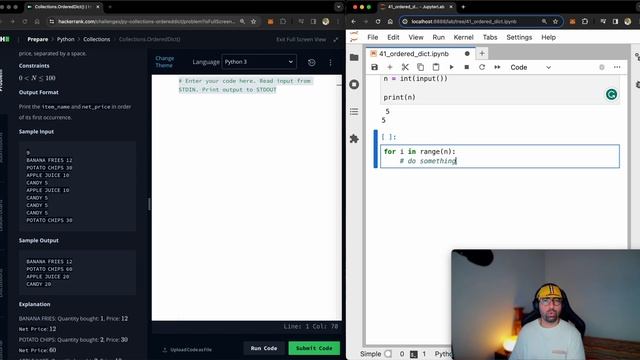Screen dimensions: 640x360
Task: Select the Collections.OrderedDict browser tab
Action: point(63,7)
